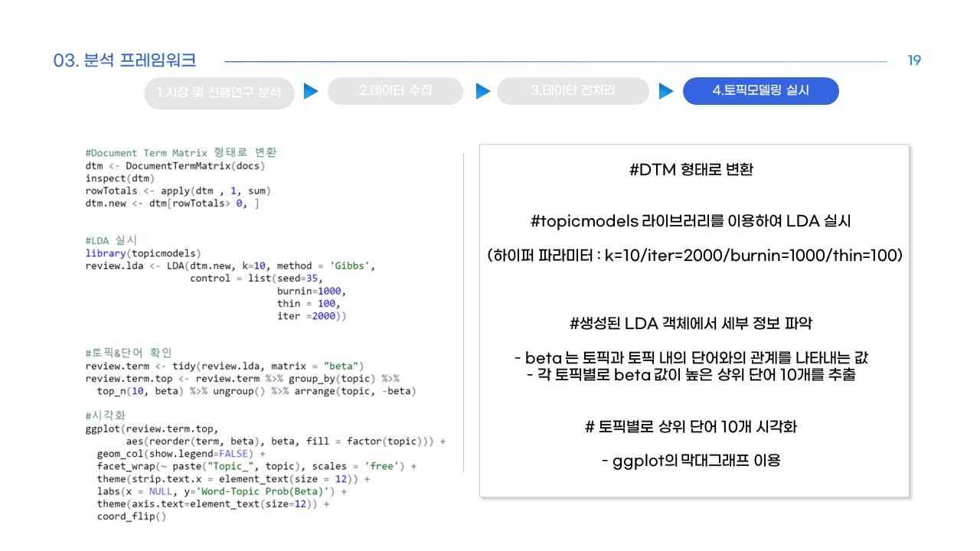
Task: Click the '- 각 토픽별로 beta 값이 높은' line
Action: point(691,376)
